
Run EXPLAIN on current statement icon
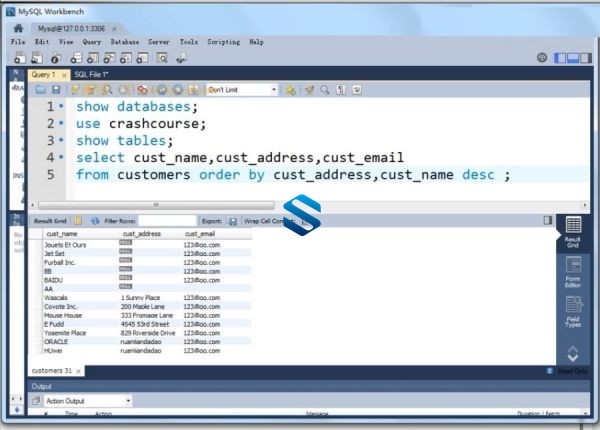(107, 90)
